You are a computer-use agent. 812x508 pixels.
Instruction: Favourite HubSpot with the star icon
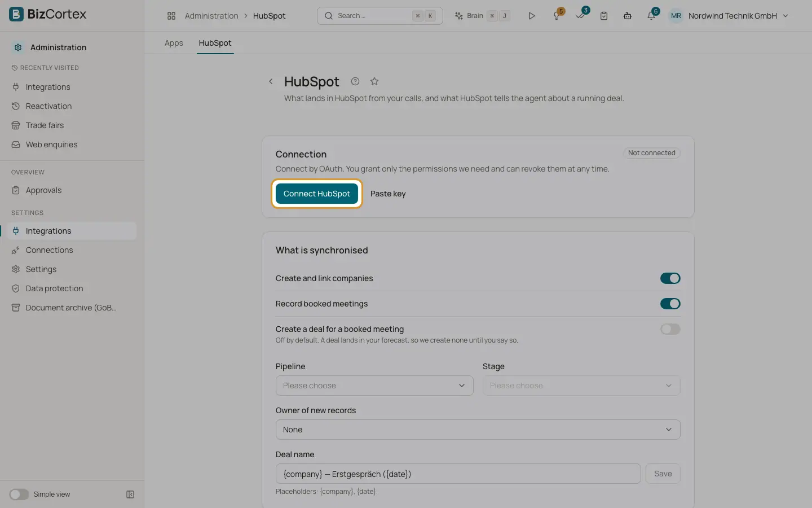(x=374, y=81)
